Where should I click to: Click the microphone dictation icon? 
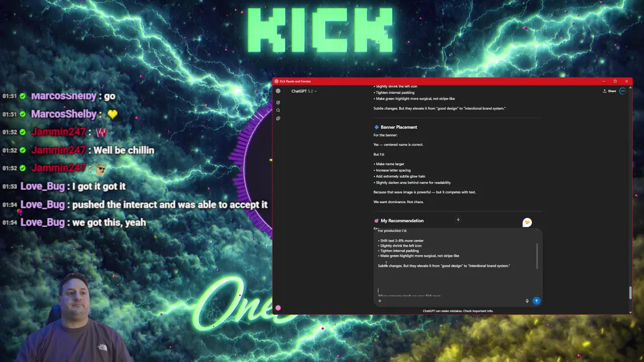(x=527, y=301)
